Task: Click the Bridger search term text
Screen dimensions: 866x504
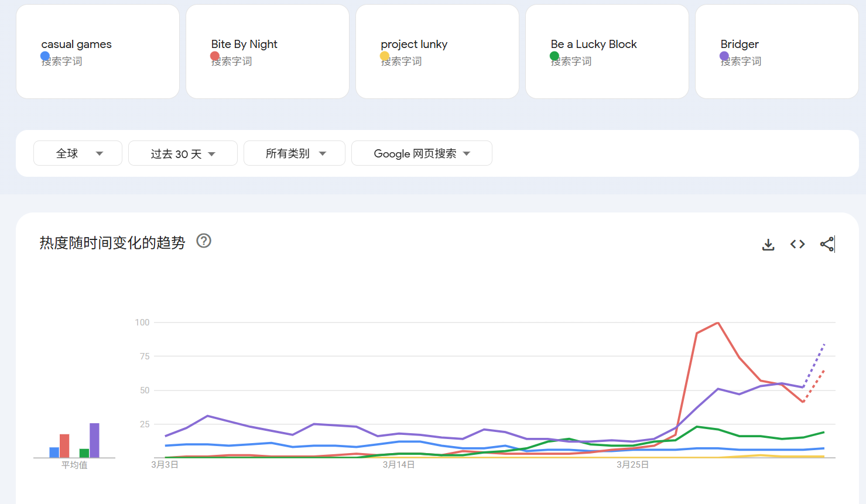Action: click(740, 44)
